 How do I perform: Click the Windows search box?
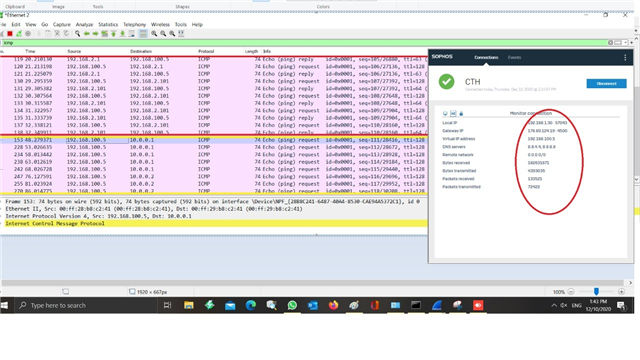point(86,305)
